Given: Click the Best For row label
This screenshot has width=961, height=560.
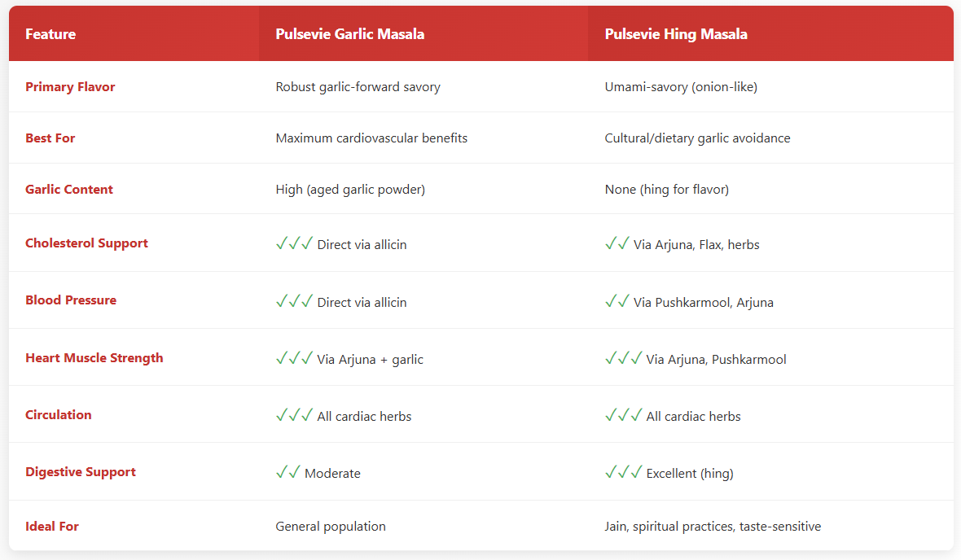Looking at the screenshot, I should [x=50, y=138].
